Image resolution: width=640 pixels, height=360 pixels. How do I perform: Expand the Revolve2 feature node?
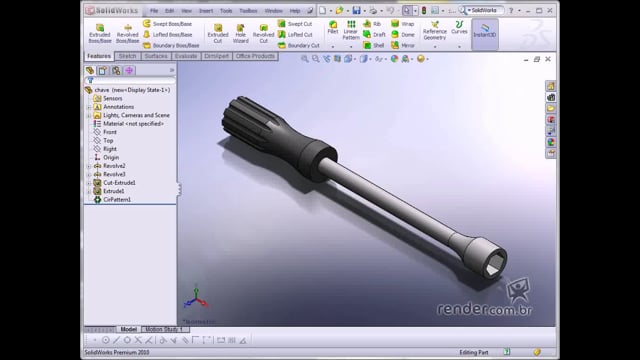89,166
